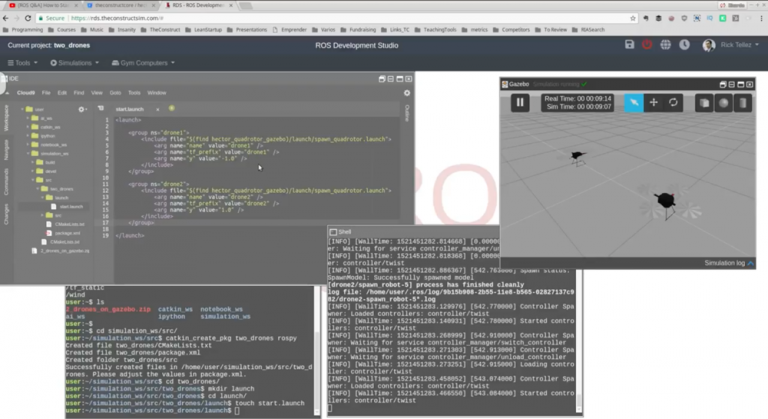Select 2_drones_on_gazebo.zip in file tree
768x419 pixels.
(x=61, y=251)
